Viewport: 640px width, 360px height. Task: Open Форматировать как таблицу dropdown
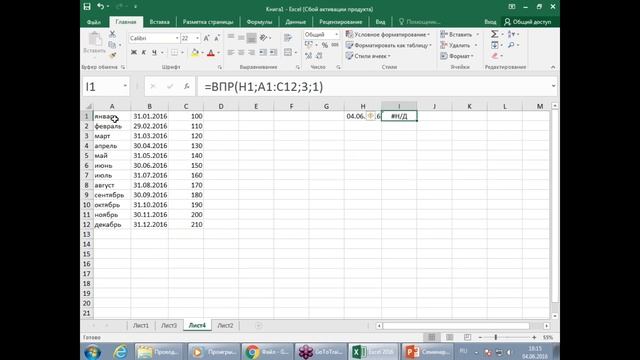pyautogui.click(x=389, y=45)
